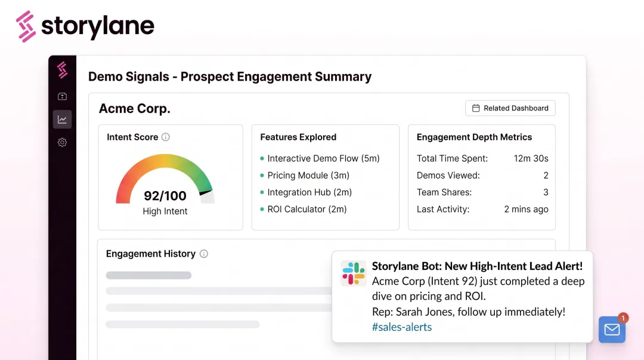Click the storylane logo at top left
644x360 pixels.
pyautogui.click(x=85, y=26)
